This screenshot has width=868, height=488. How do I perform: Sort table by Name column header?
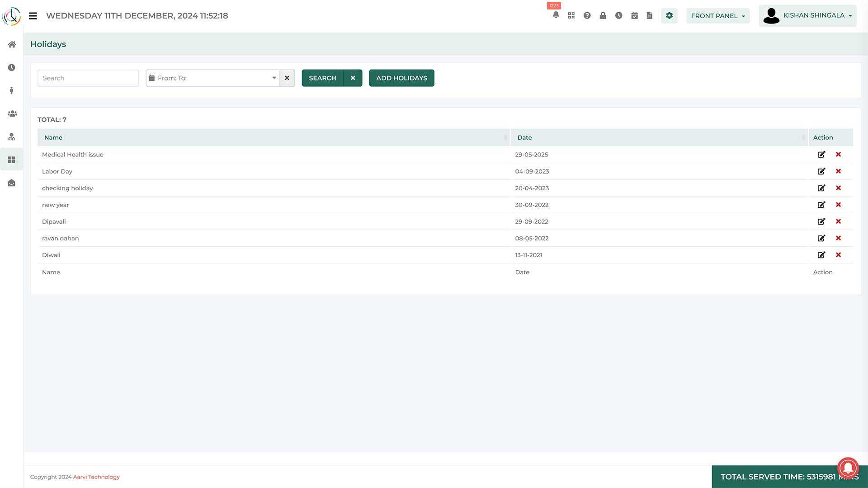click(x=53, y=137)
